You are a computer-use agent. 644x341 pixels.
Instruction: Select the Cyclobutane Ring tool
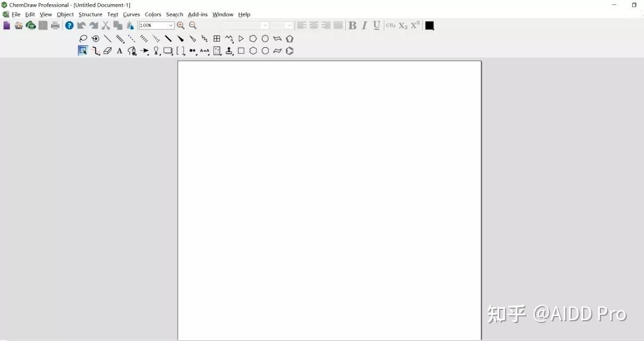coord(241,51)
